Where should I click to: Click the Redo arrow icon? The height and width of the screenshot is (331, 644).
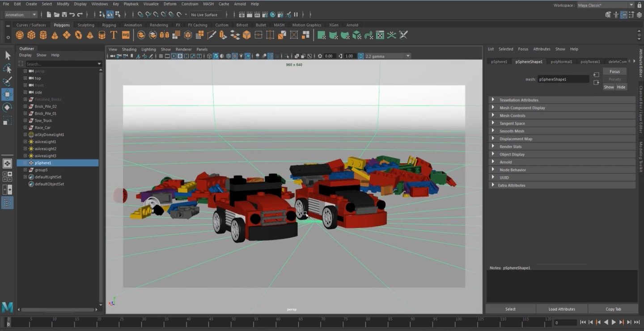pos(80,15)
